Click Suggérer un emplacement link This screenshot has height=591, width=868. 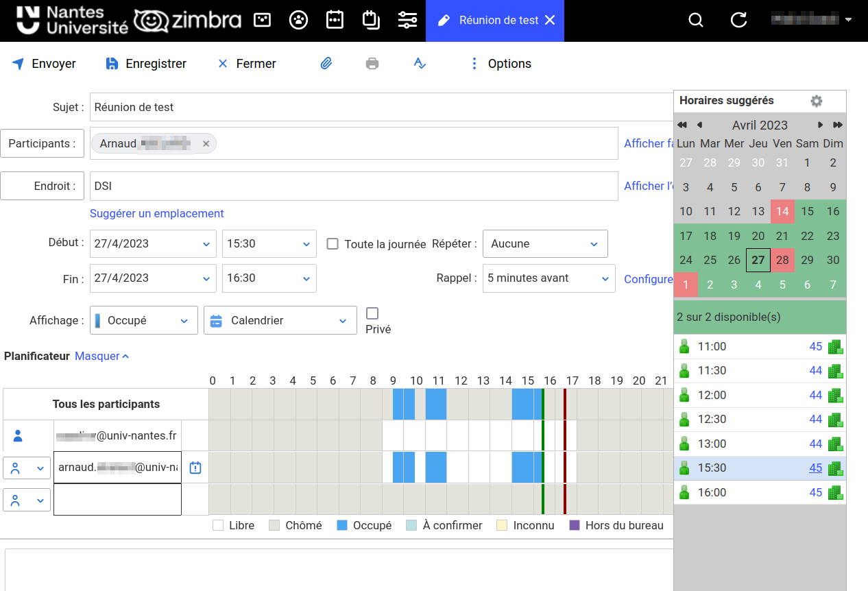tap(157, 213)
